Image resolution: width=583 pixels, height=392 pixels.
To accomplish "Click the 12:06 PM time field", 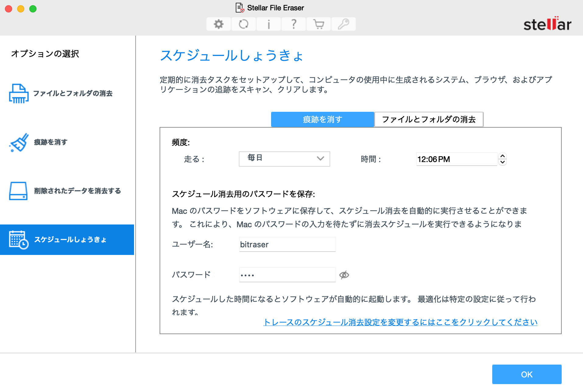I will tap(456, 159).
